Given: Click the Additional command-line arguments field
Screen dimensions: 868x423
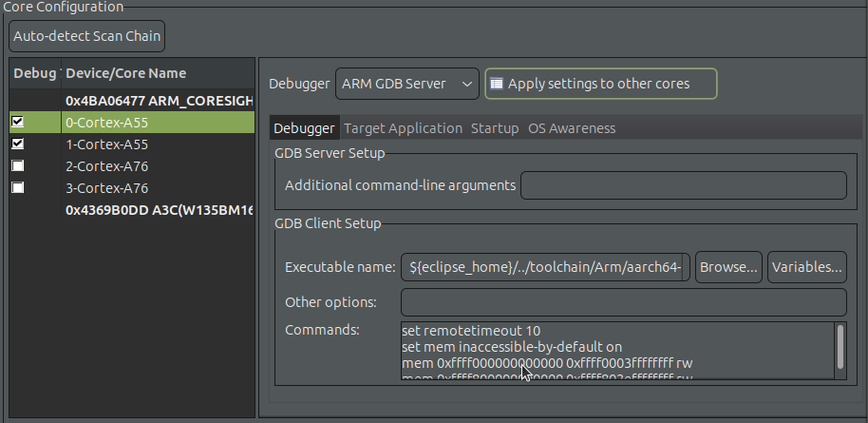Looking at the screenshot, I should click(683, 185).
